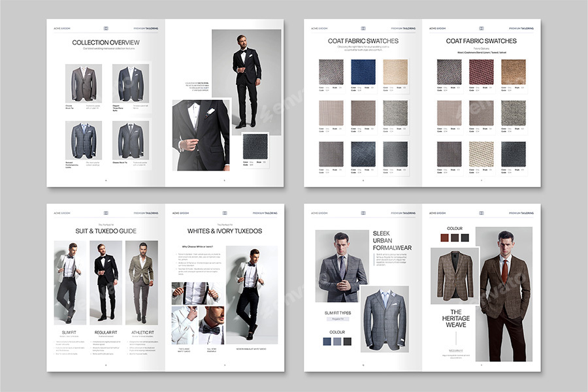
Task: Click the ACME GROOM wordmark on Collection Overview header
Action: pyautogui.click(x=62, y=28)
